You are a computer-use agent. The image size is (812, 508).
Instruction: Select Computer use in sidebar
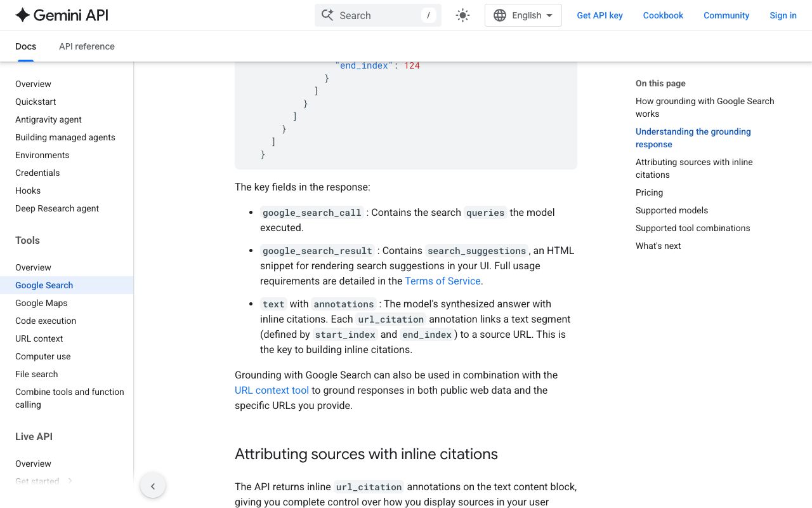43,356
